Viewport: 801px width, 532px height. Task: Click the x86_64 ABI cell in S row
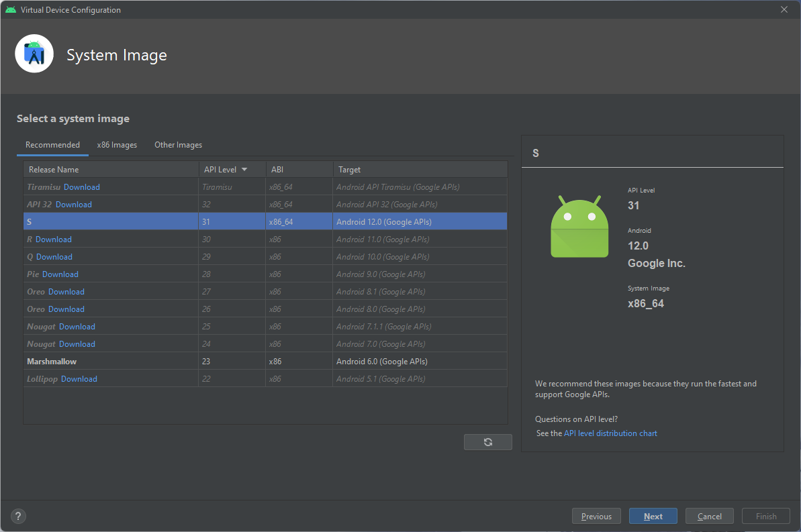point(299,221)
